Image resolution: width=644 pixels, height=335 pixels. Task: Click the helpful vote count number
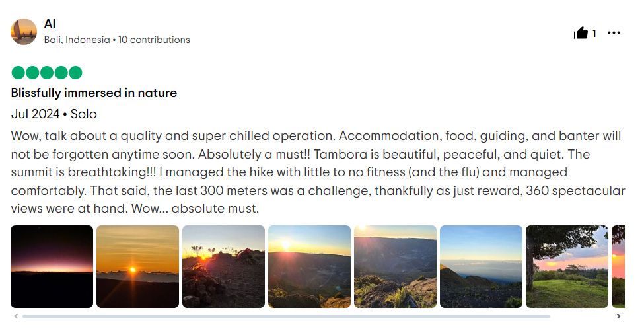click(x=594, y=34)
